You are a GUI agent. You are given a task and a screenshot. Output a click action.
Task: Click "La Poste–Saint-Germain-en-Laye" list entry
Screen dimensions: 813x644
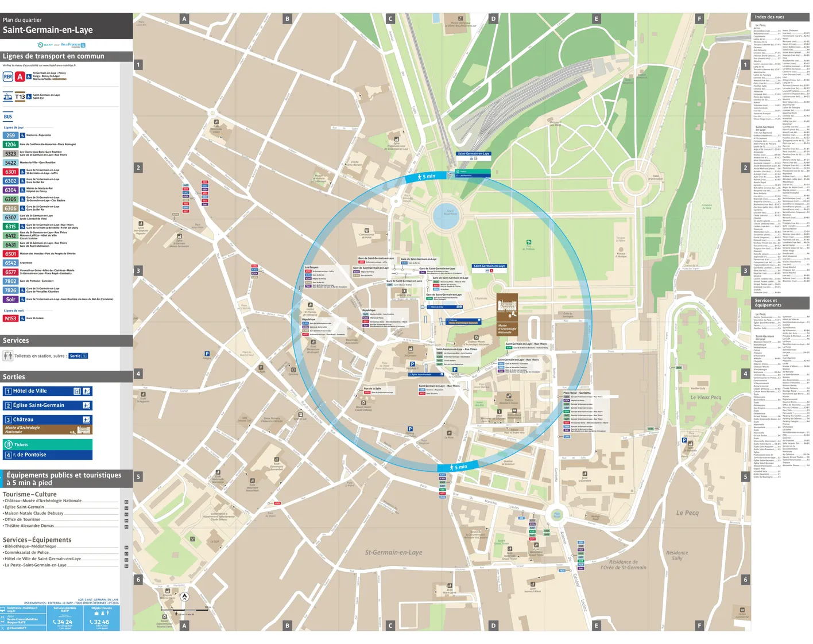34,565
